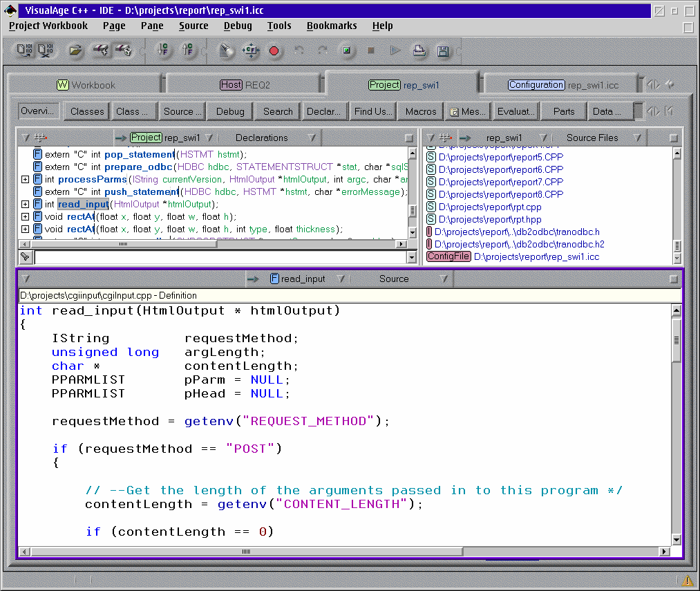Open the Source Files view dropdown

[x=637, y=138]
